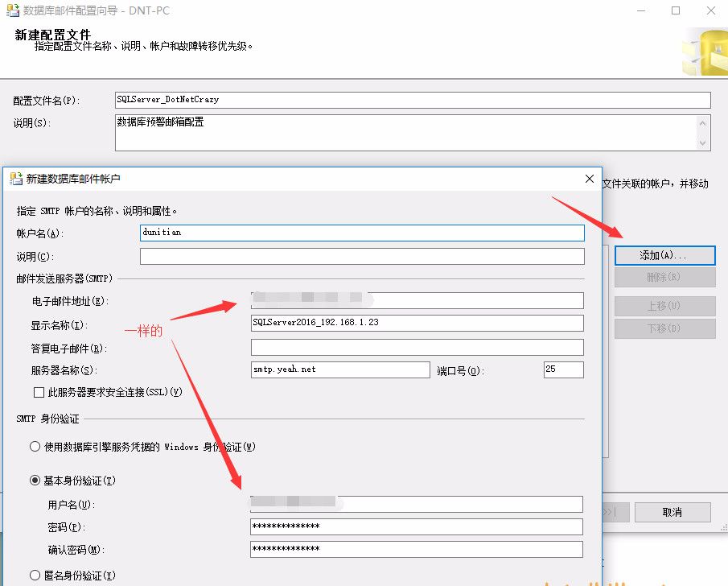
Task: Maximize the Database Mail wizard window
Action: click(x=676, y=10)
